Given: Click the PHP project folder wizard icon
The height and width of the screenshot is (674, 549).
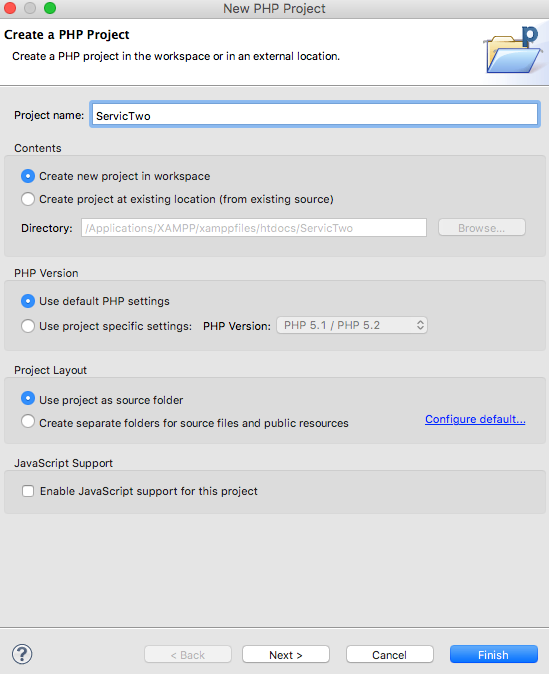Looking at the screenshot, I should click(x=513, y=51).
